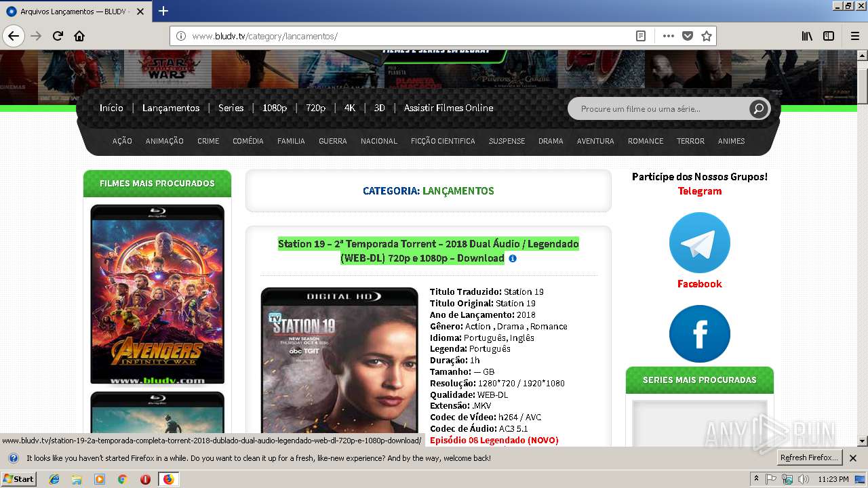Open Series menu item
Screen dimensions: 868x488
[231, 108]
